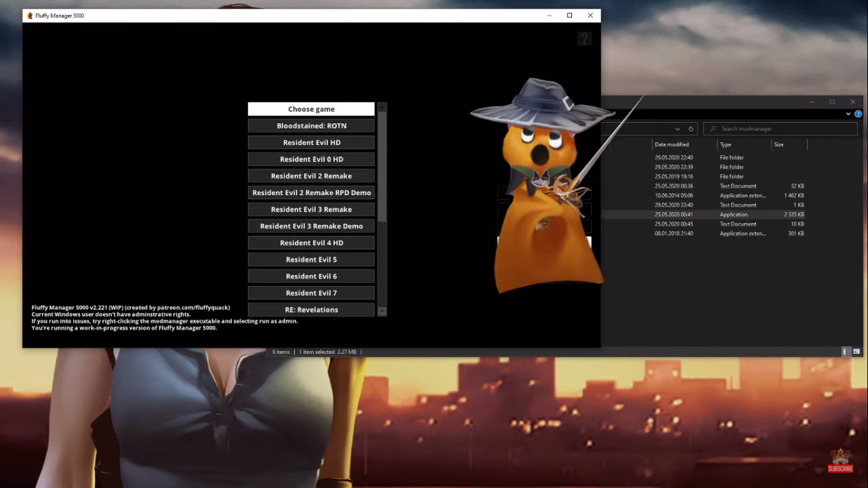Screen dimensions: 868x488
Task: Click the 'doesn't have adminstrative rights' warning line
Action: [x=111, y=315]
